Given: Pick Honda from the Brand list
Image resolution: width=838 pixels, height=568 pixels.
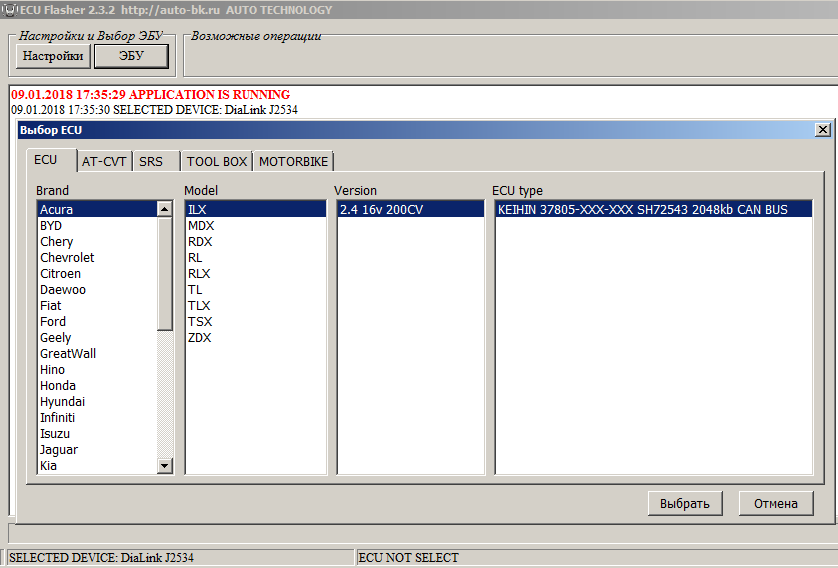Looking at the screenshot, I should 97,386.
